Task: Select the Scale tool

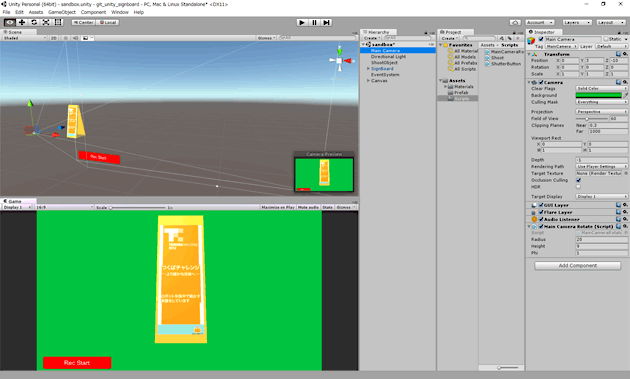Action: [46, 23]
